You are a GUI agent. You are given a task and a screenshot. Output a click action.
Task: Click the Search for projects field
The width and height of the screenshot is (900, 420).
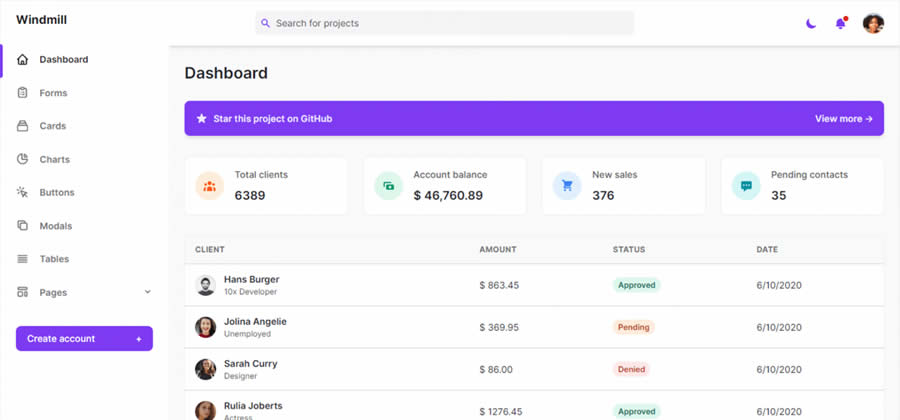(445, 23)
